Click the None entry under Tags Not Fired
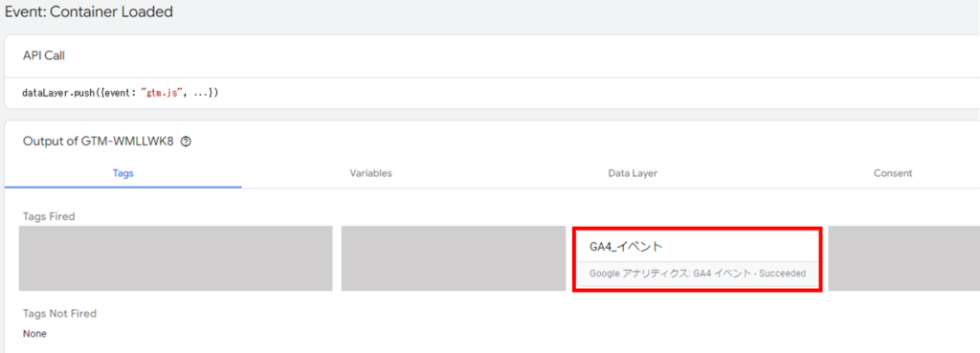Screen dimensions: 980x353 click(34, 334)
